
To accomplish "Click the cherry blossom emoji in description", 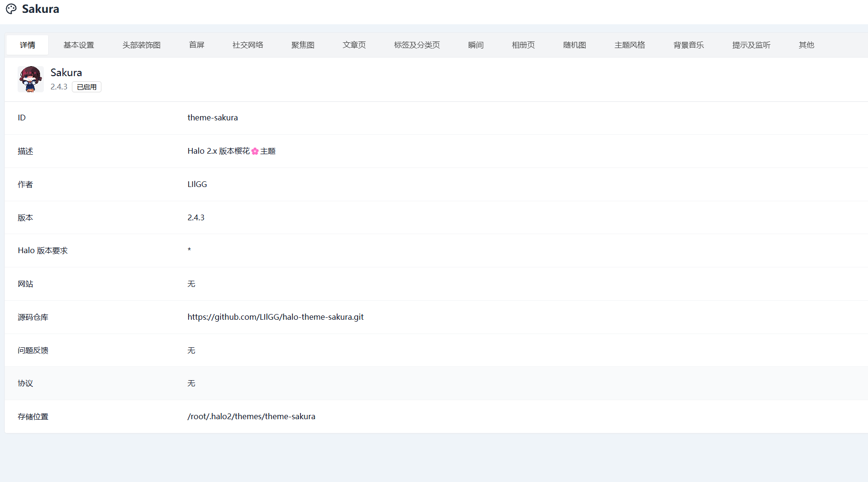I will click(x=255, y=151).
